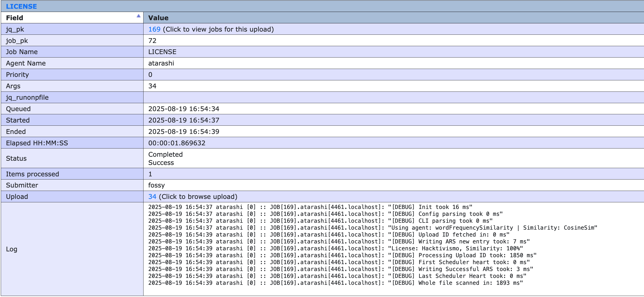This screenshot has height=297, width=644.
Task: Select the Upload field label
Action: point(17,197)
